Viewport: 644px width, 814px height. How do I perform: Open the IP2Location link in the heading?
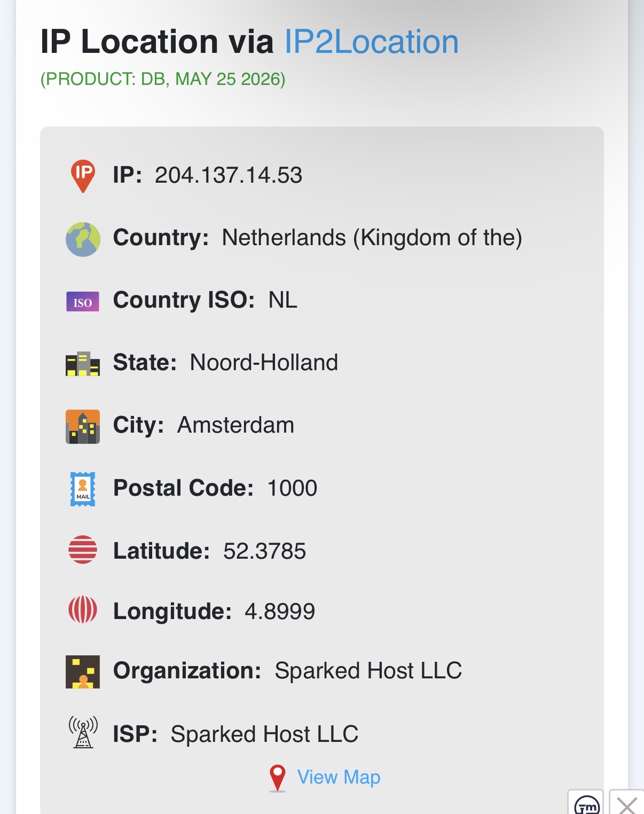pos(372,42)
